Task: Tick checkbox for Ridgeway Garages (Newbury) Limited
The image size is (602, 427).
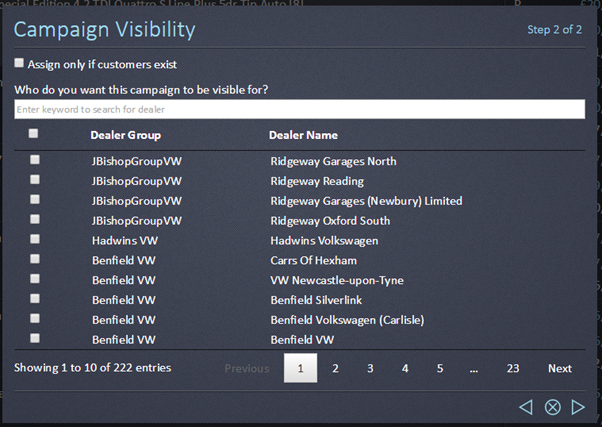Action: point(35,199)
